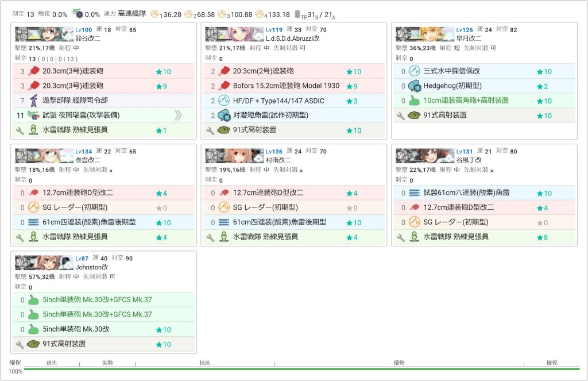The image size is (588, 381).
Task: Open 鈴谷改二 ship portrait banner
Action: [44, 34]
